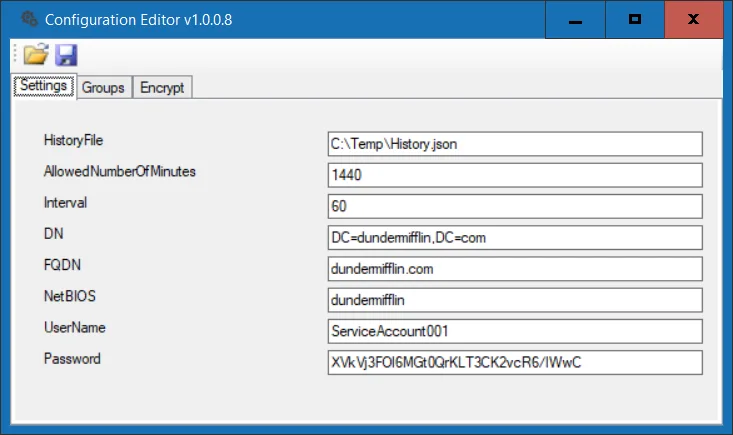Edit the HistoryFile path field
The width and height of the screenshot is (733, 435).
(515, 144)
